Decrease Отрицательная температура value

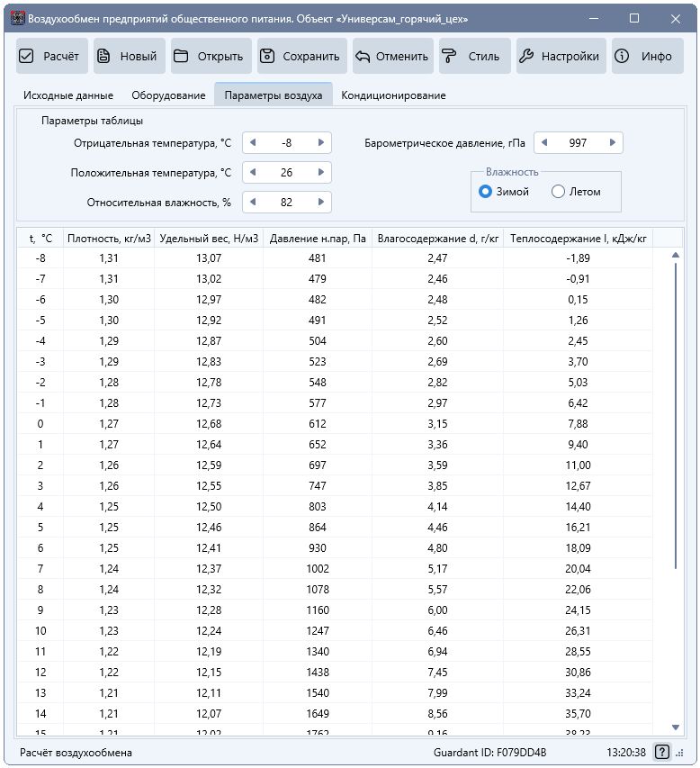(x=253, y=142)
